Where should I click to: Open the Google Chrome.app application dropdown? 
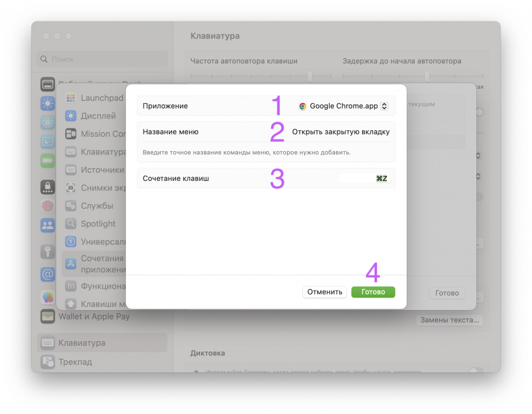coord(343,106)
